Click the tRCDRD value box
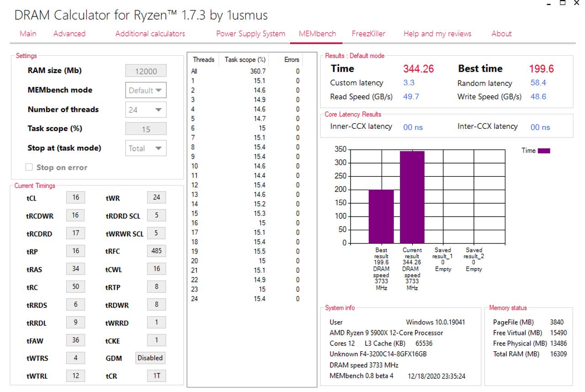Image resolution: width=585 pixels, height=392 pixels. [x=75, y=233]
